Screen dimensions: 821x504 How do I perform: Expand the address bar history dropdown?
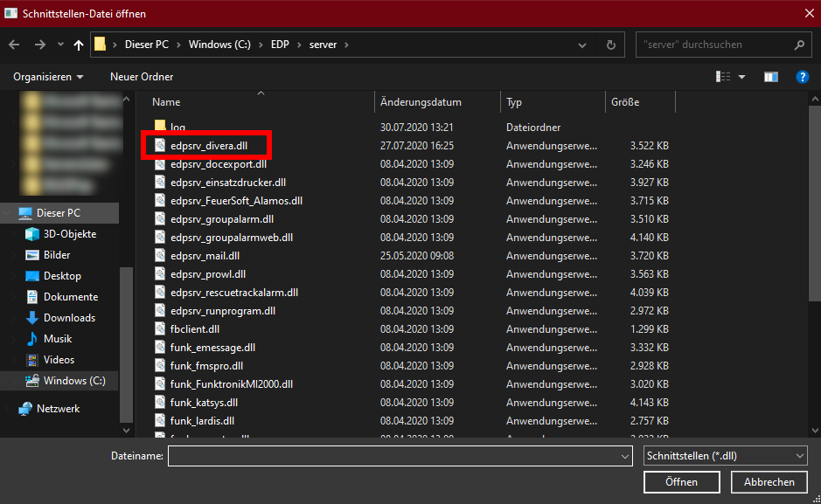point(582,45)
